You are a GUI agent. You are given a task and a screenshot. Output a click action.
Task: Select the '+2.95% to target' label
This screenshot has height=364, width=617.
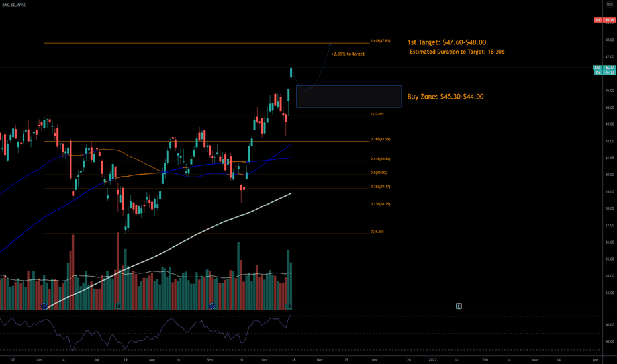[x=348, y=54]
